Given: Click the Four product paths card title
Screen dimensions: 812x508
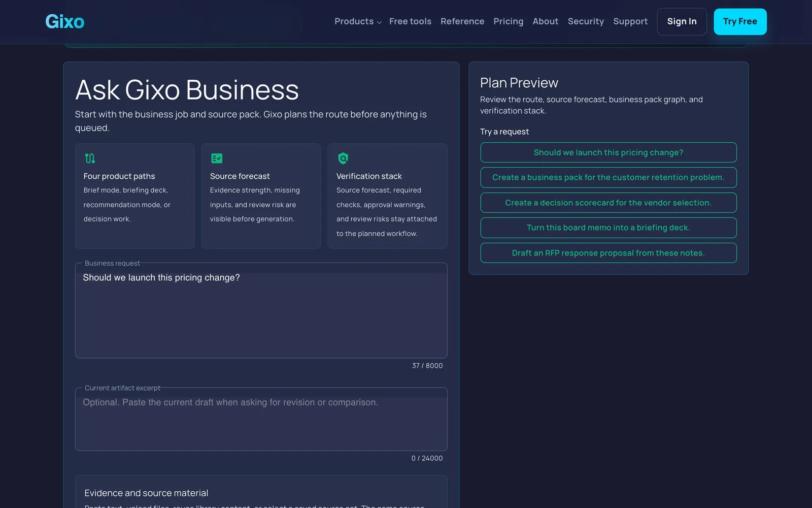Looking at the screenshot, I should (x=119, y=176).
